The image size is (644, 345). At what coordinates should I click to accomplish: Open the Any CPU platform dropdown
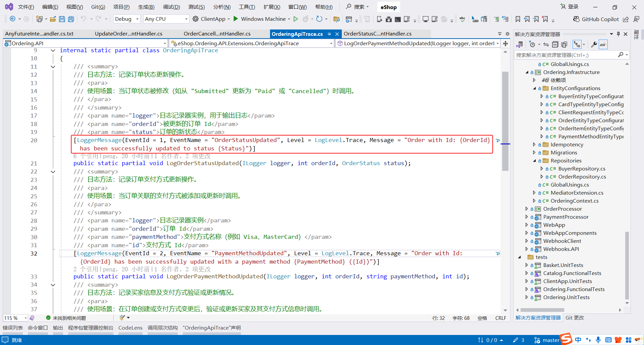click(x=166, y=19)
